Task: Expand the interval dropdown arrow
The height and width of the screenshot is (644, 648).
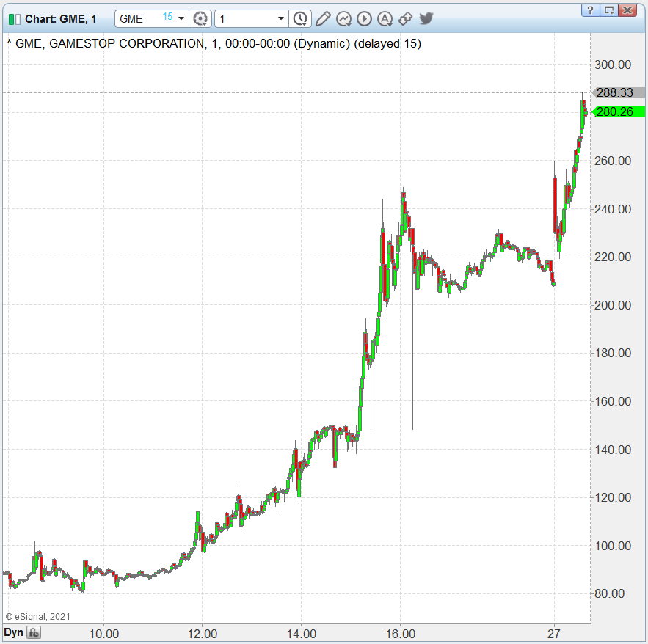Action: [281, 18]
